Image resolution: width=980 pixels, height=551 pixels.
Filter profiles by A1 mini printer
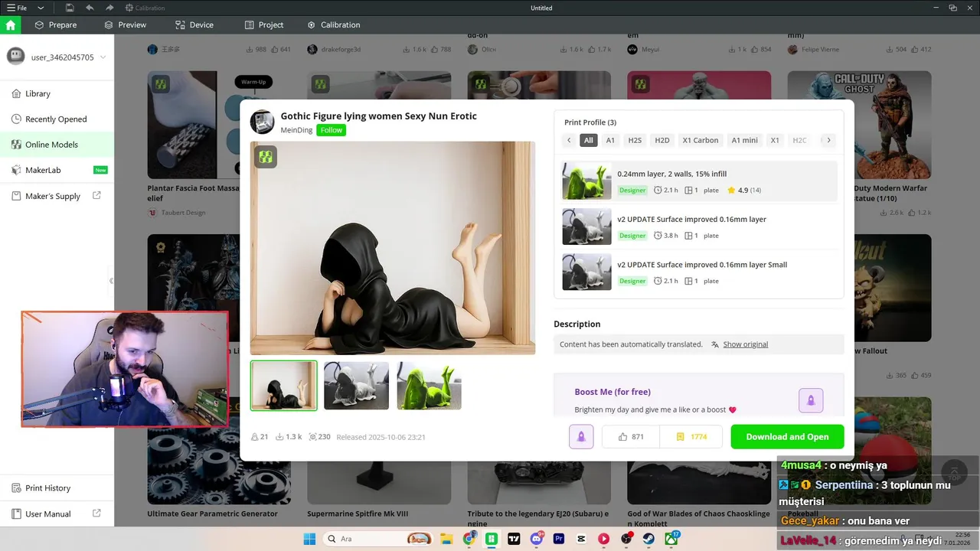coord(744,140)
